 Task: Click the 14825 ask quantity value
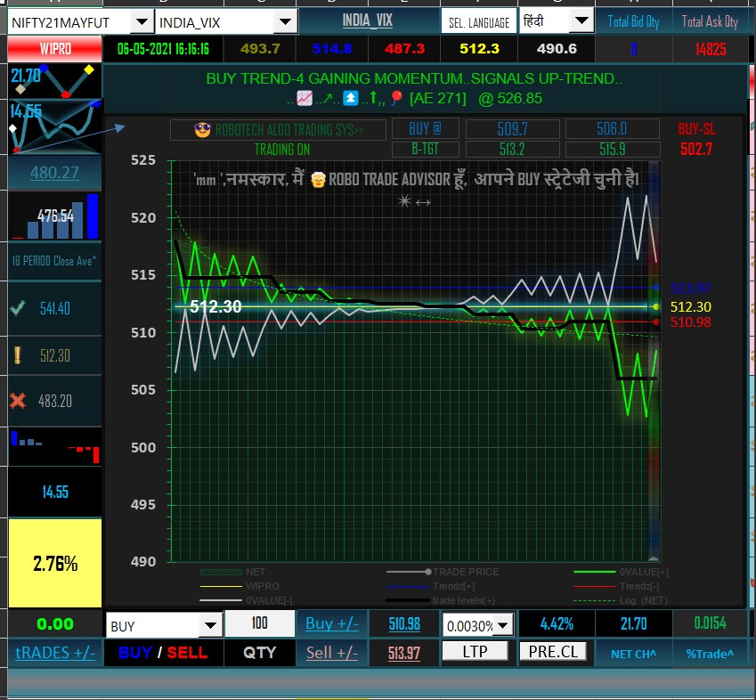(711, 49)
